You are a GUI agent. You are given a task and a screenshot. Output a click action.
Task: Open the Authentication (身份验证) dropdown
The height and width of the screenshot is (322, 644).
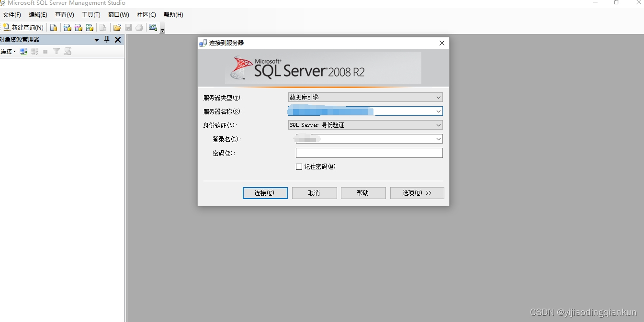point(365,125)
